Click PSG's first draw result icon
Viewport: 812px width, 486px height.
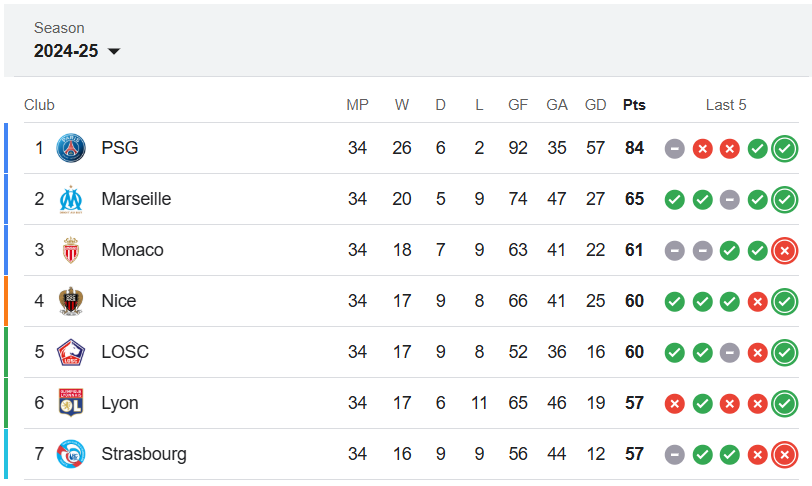click(x=675, y=149)
